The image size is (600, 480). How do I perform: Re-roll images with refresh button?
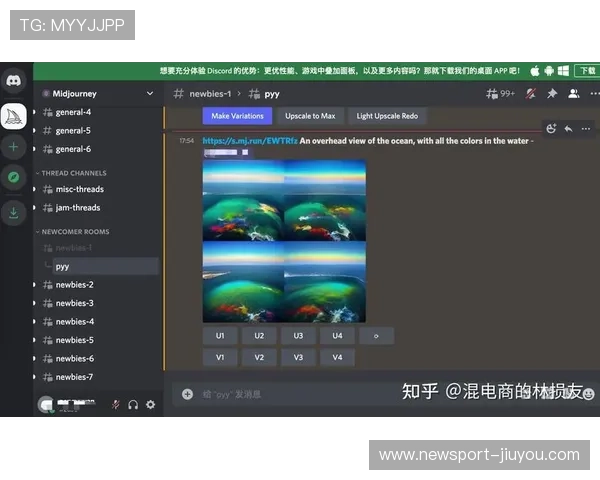(376, 336)
